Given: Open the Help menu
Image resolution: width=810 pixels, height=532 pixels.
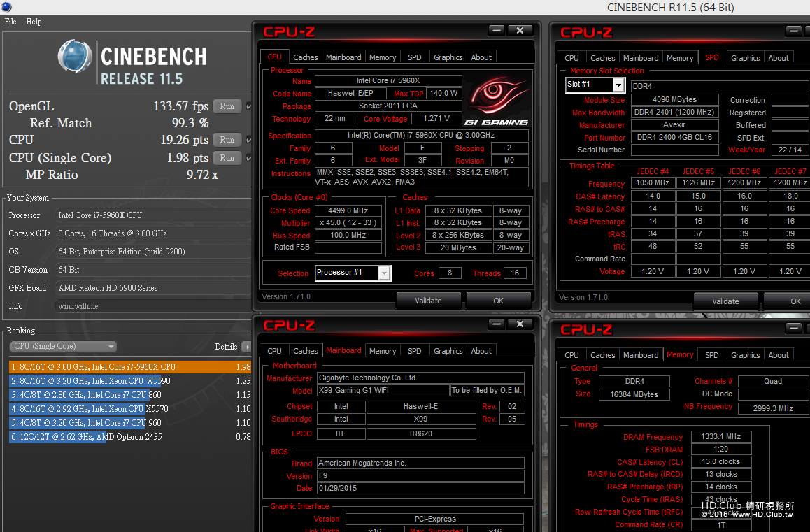Looking at the screenshot, I should click(x=34, y=22).
